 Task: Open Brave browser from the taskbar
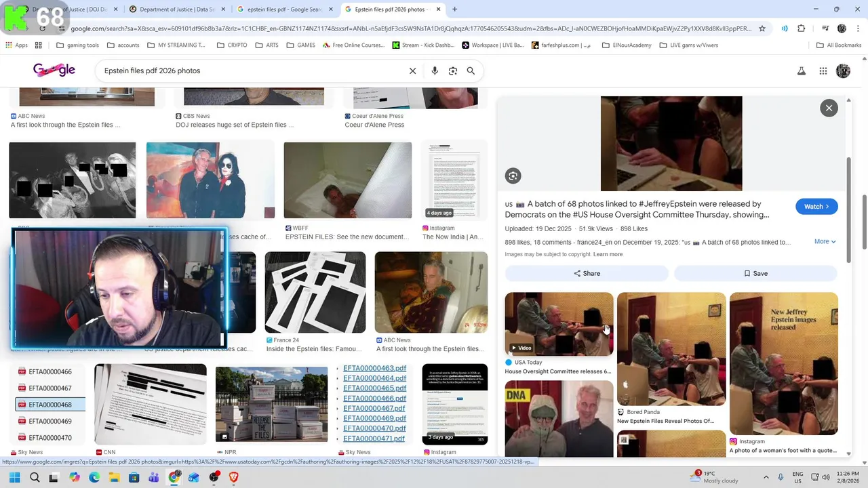(x=233, y=477)
